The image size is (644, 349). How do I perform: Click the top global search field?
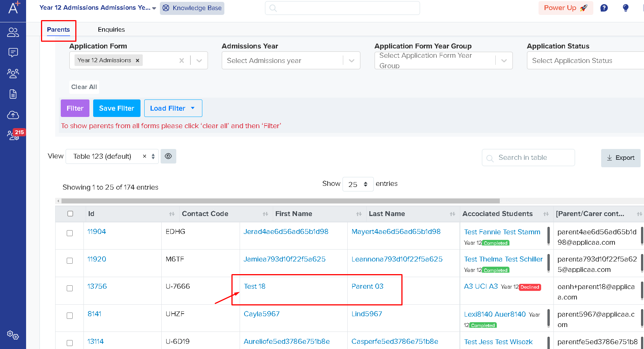pos(342,8)
